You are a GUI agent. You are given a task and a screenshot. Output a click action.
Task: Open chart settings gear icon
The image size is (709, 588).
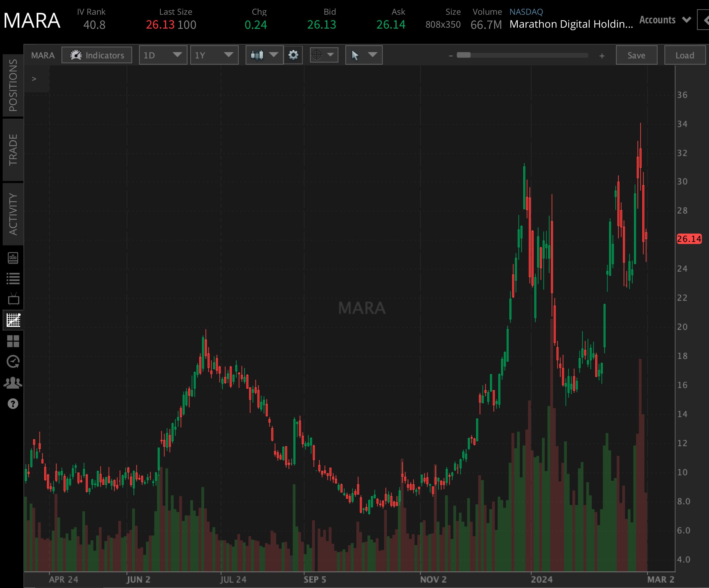(293, 55)
